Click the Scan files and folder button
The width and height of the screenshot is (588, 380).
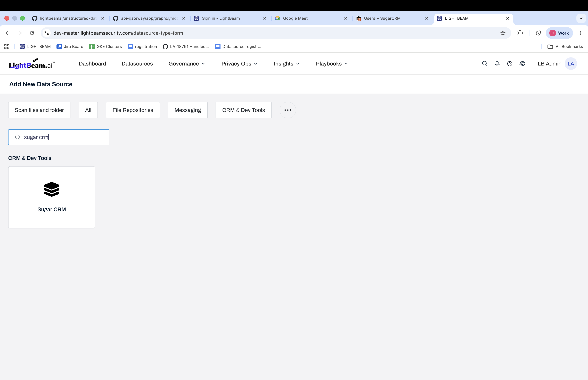(x=39, y=110)
